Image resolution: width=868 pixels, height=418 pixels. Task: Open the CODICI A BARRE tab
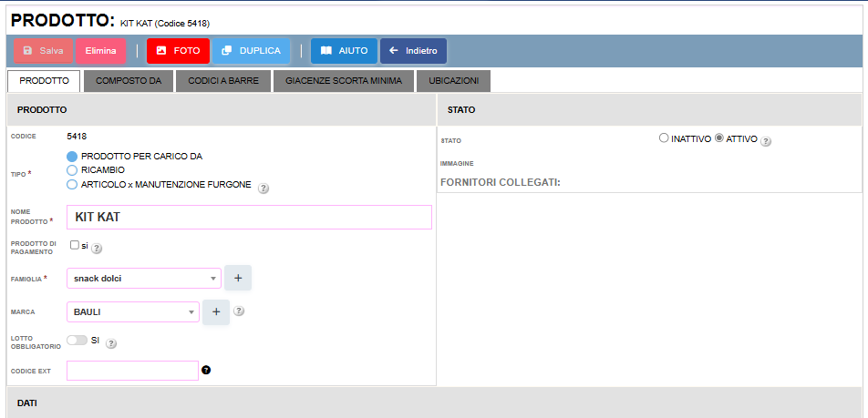click(223, 81)
